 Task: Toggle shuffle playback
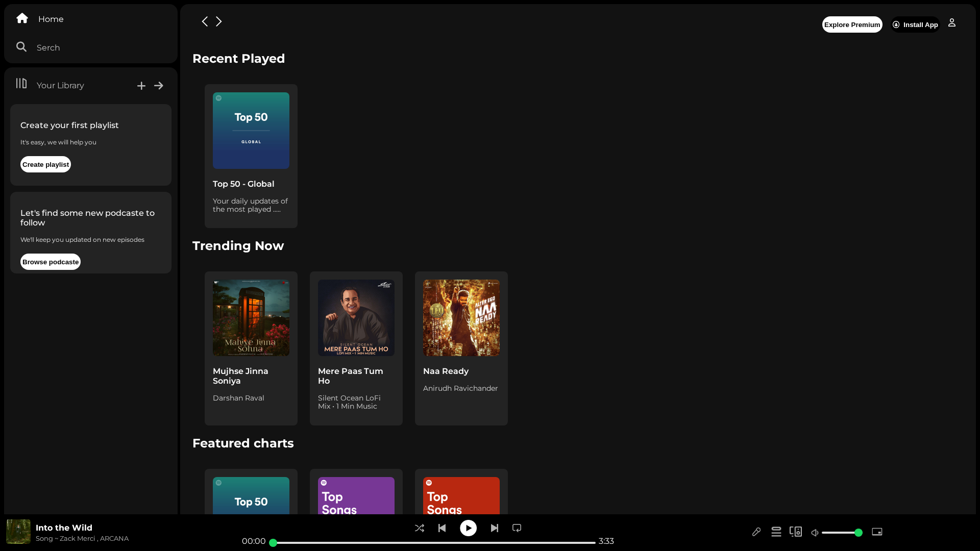click(420, 528)
